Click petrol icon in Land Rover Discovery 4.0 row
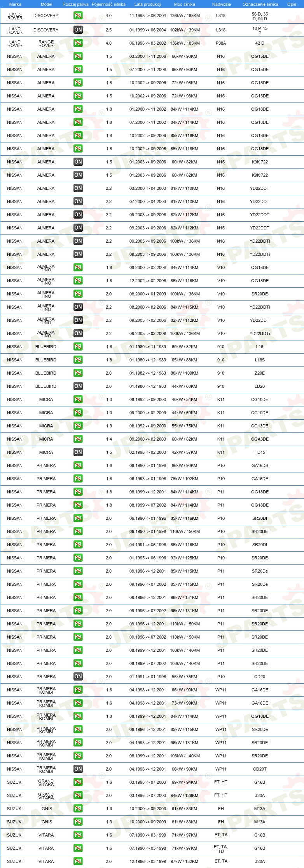Viewport: 304px width, 868px height. click(x=78, y=16)
